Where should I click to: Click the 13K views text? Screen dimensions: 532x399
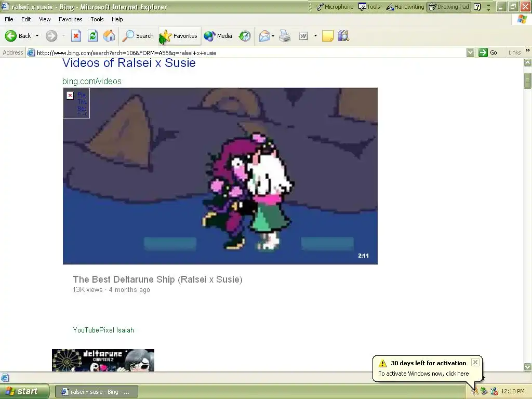[x=87, y=290]
